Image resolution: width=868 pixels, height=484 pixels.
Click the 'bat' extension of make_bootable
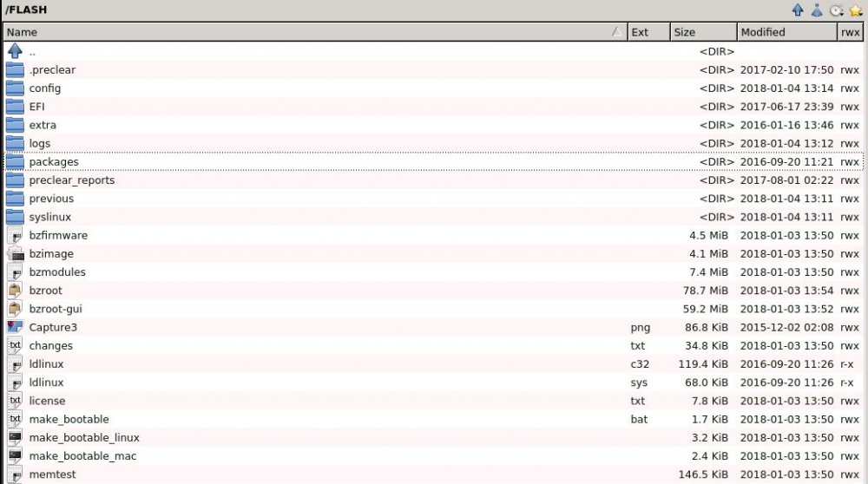click(x=639, y=419)
